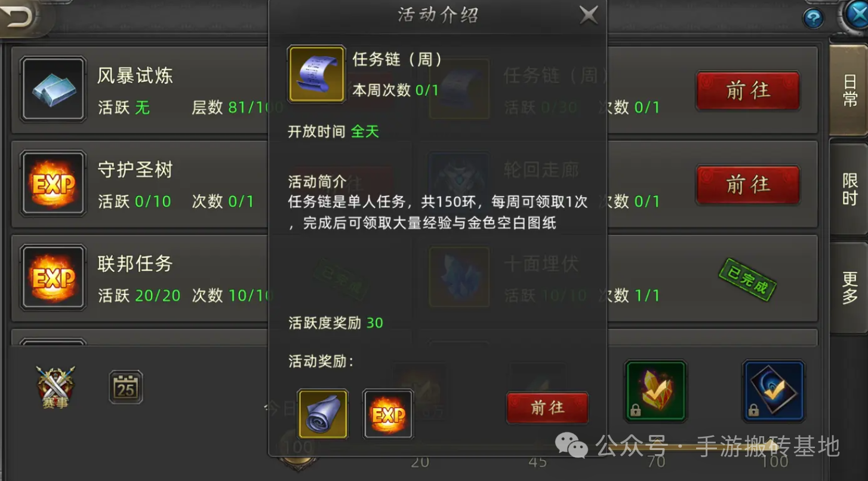Open the 更多 tab
The image size is (868, 481).
pos(849,288)
